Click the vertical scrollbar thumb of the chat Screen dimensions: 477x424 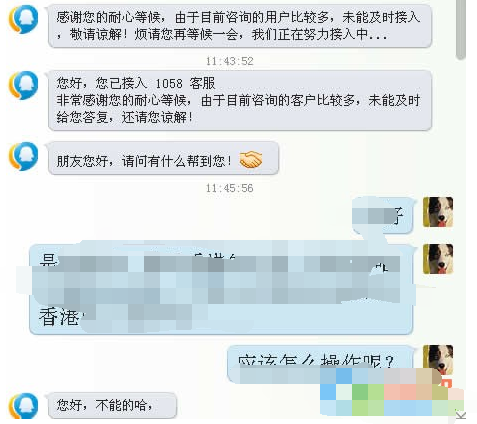tap(461, 29)
